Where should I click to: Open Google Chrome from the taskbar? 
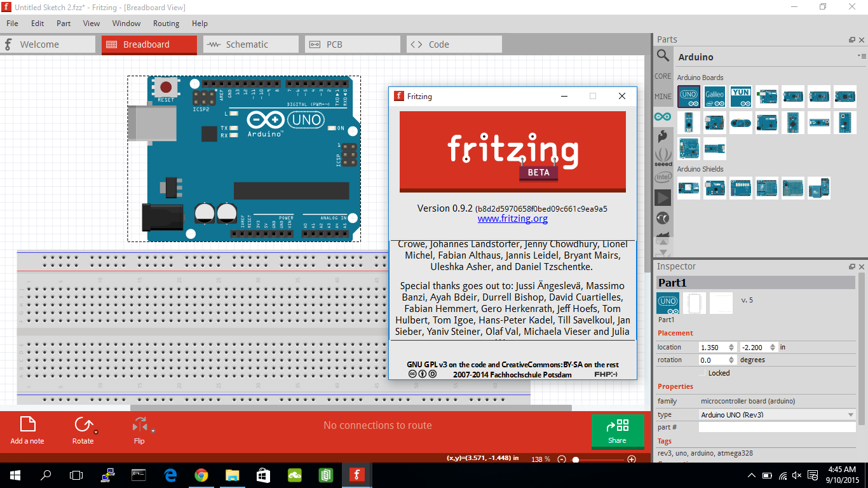201,475
